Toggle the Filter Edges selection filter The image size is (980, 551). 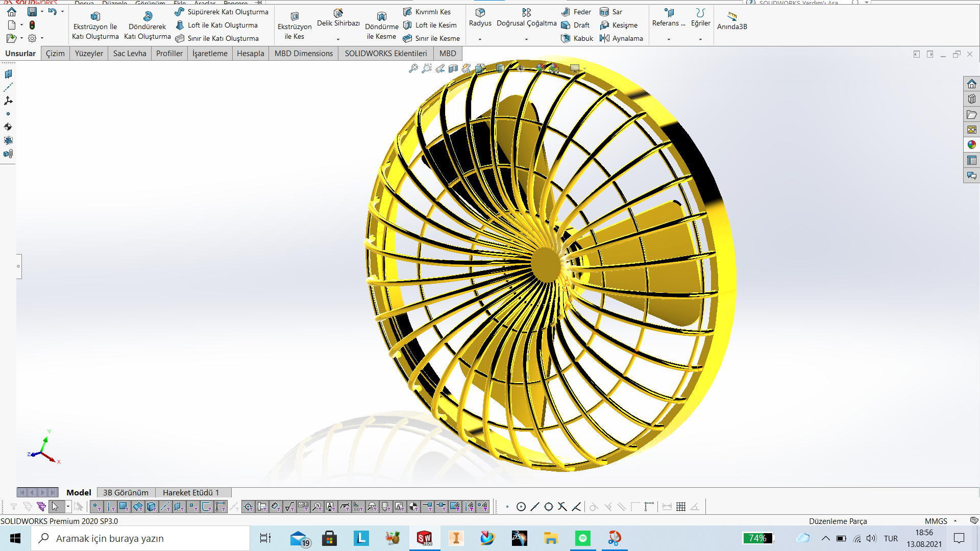111,507
